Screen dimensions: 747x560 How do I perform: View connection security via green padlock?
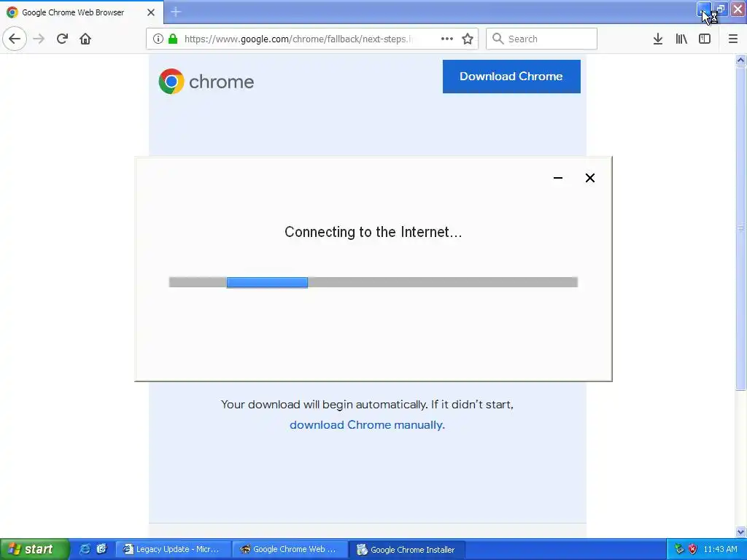click(x=173, y=39)
